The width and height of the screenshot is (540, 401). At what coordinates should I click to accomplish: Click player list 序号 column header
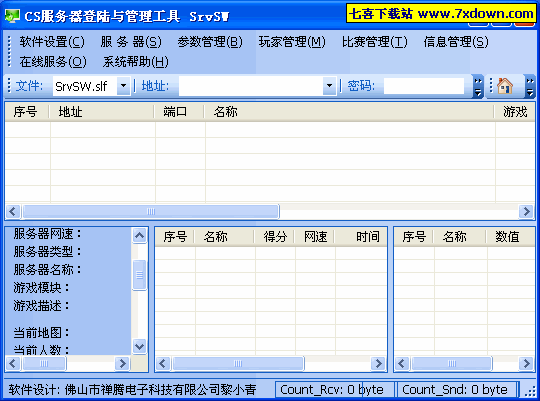coord(175,237)
